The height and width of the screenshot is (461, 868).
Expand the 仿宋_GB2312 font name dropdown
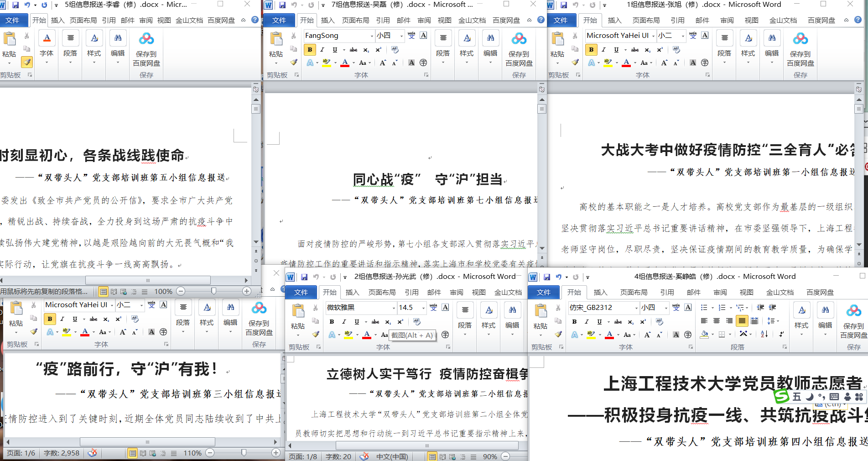[x=636, y=308]
